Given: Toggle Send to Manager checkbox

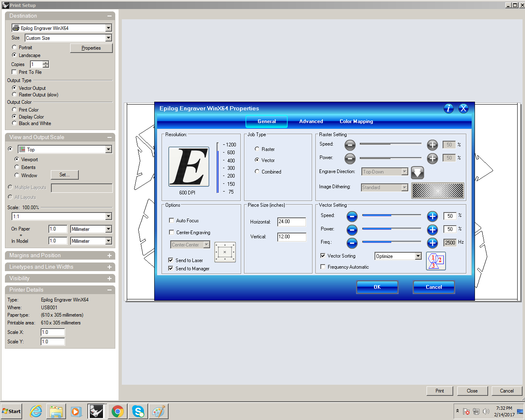Looking at the screenshot, I should click(171, 268).
